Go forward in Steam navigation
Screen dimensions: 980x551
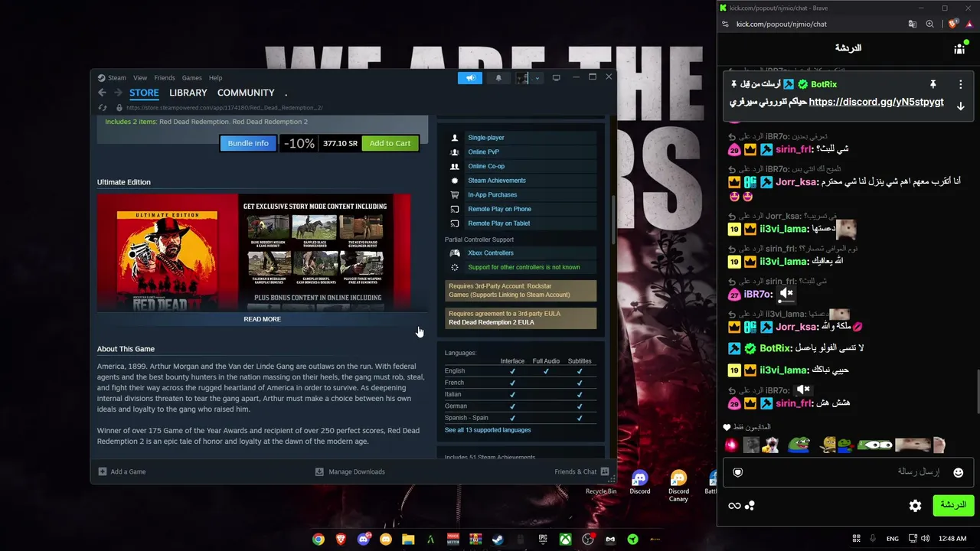click(x=118, y=93)
